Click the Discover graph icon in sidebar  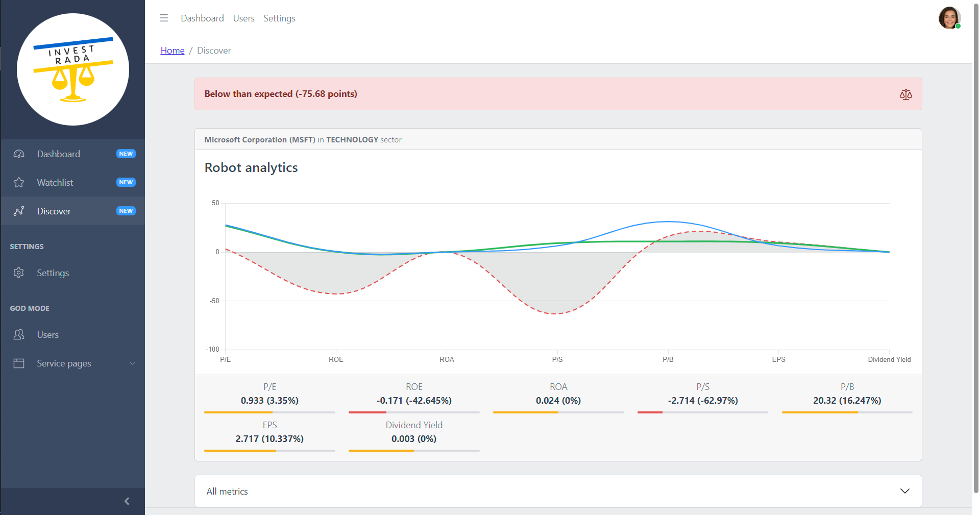tap(19, 211)
